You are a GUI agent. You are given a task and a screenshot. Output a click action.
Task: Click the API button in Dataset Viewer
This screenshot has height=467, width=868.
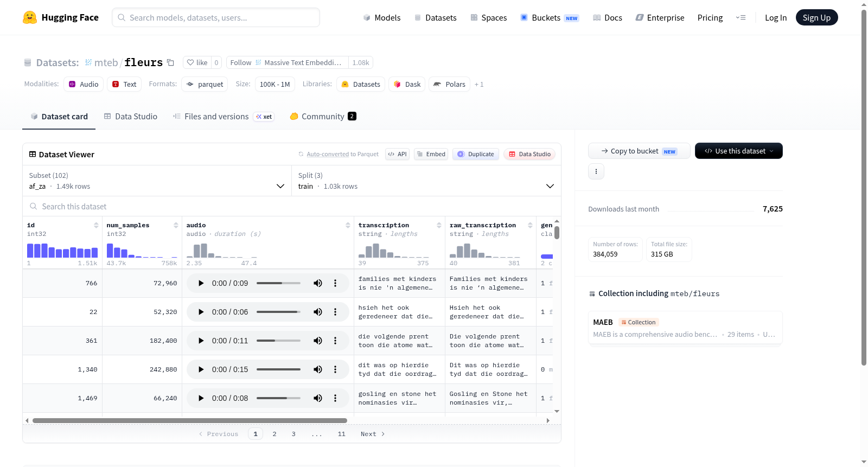pyautogui.click(x=397, y=154)
